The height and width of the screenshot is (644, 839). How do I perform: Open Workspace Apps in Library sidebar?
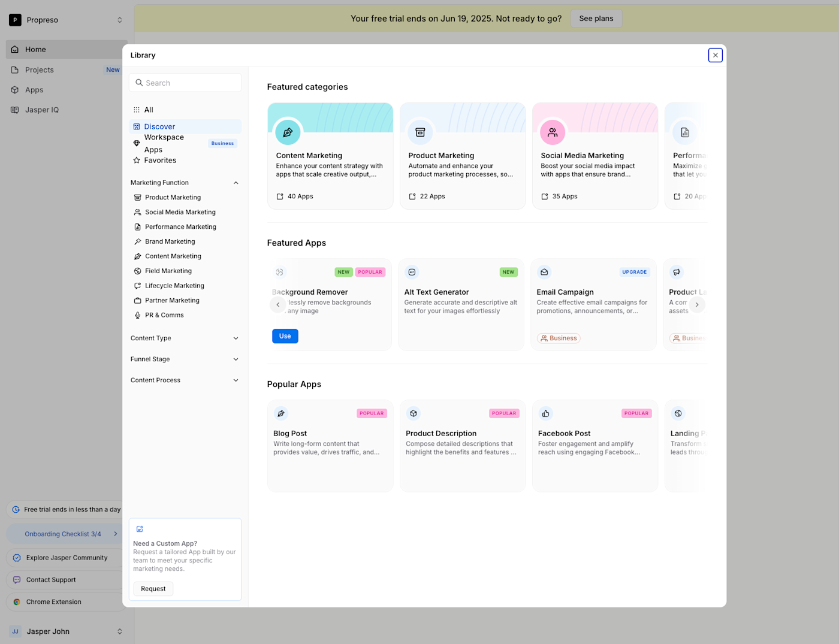(185, 143)
